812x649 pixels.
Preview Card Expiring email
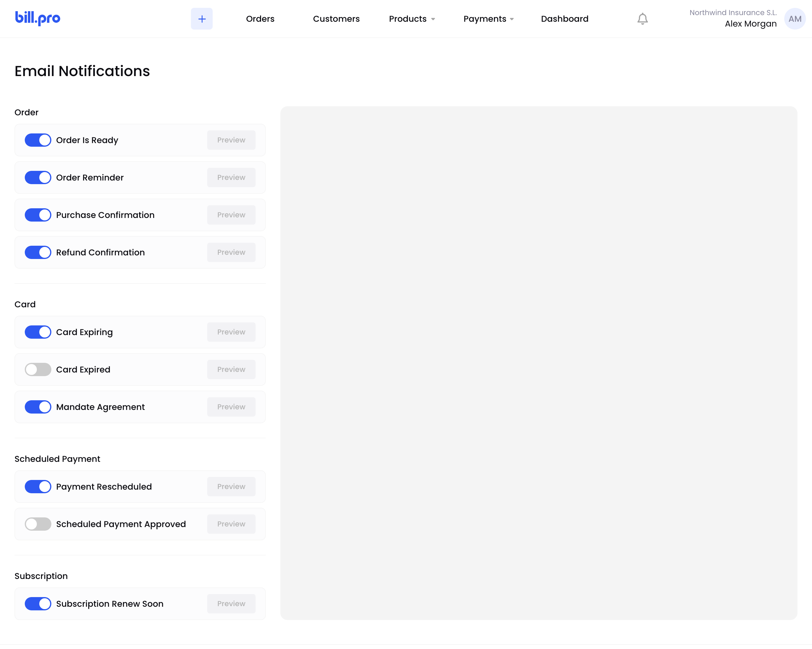pos(231,332)
